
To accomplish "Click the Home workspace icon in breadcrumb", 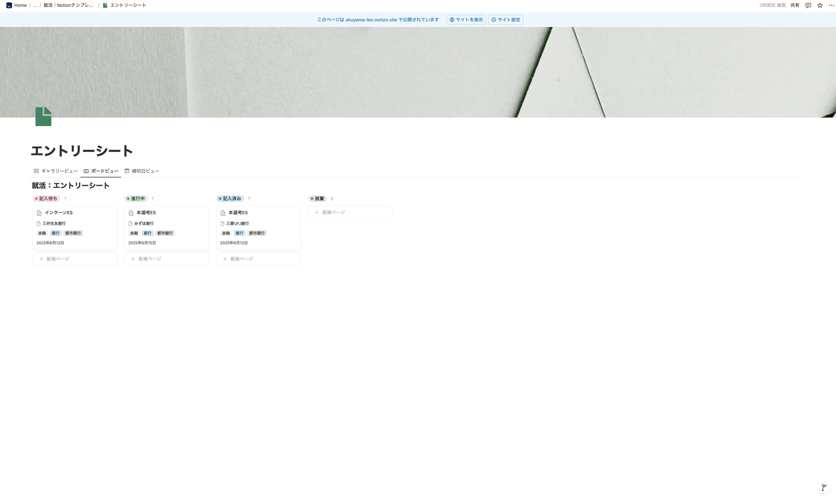I will (9, 5).
